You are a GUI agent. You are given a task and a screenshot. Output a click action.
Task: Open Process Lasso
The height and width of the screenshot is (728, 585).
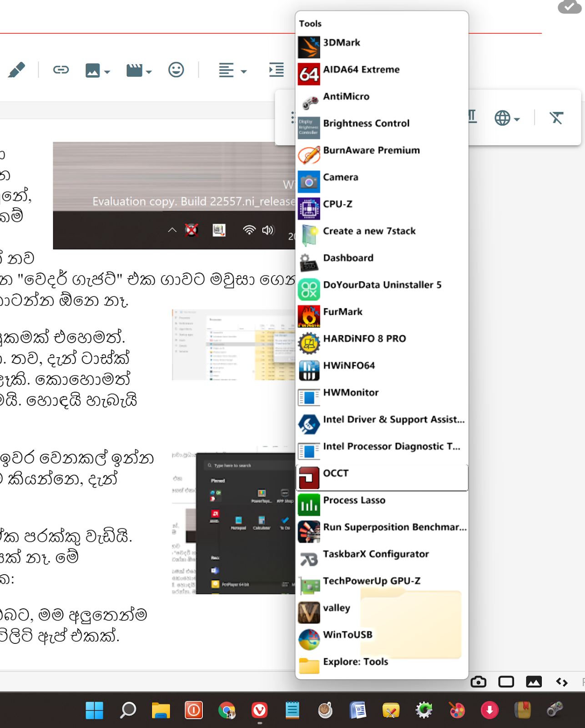[382, 504]
